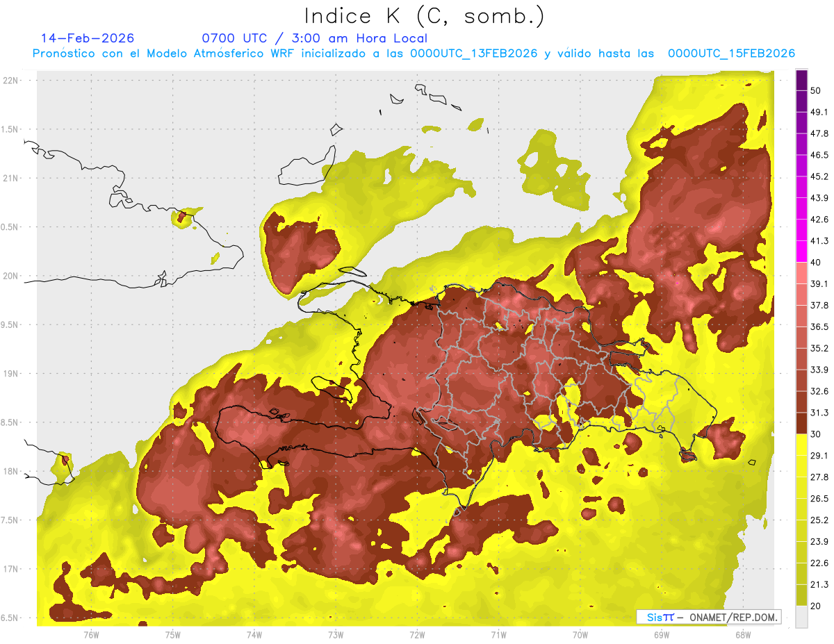
Task: Click the "41.3" legend label
Action: point(819,241)
